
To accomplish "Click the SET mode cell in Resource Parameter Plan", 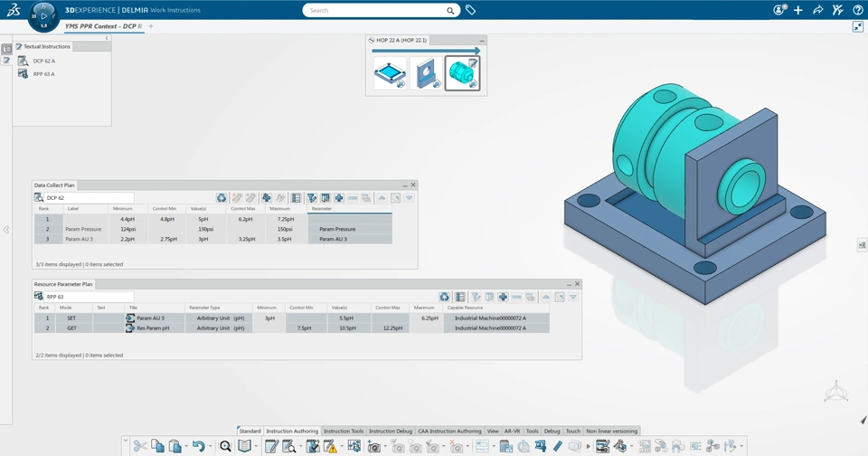I will 71,318.
